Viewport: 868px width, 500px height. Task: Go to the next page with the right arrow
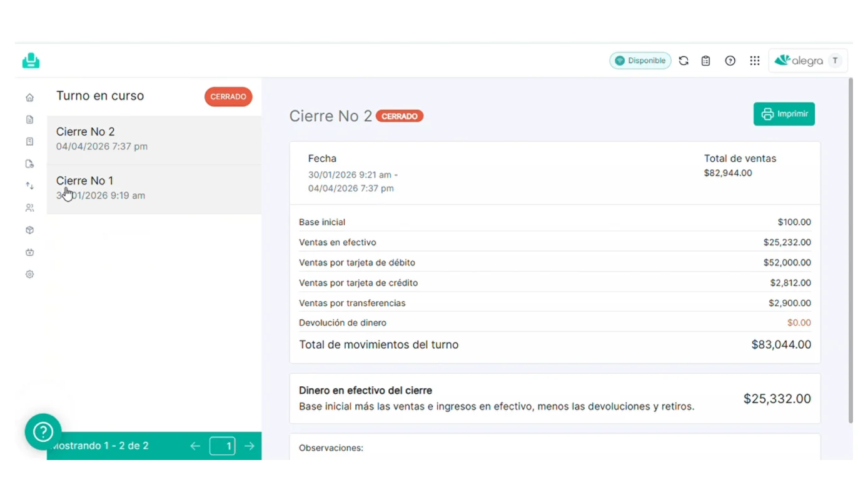coord(250,446)
